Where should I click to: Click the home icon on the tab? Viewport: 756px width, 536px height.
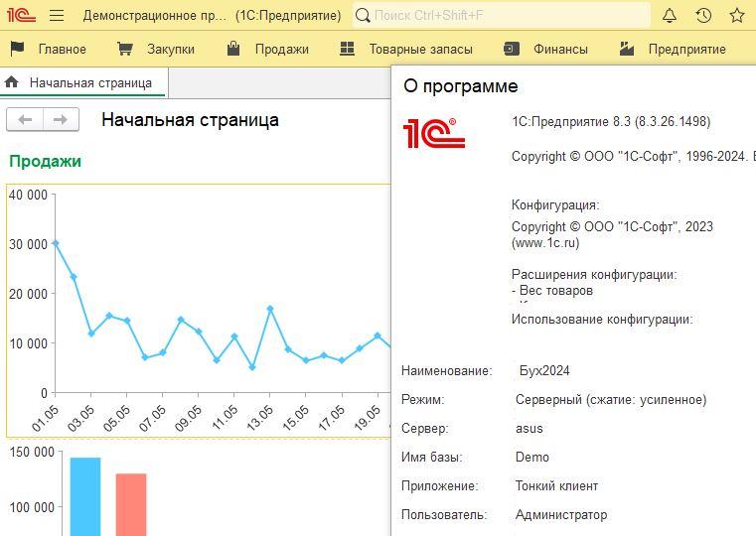12,82
